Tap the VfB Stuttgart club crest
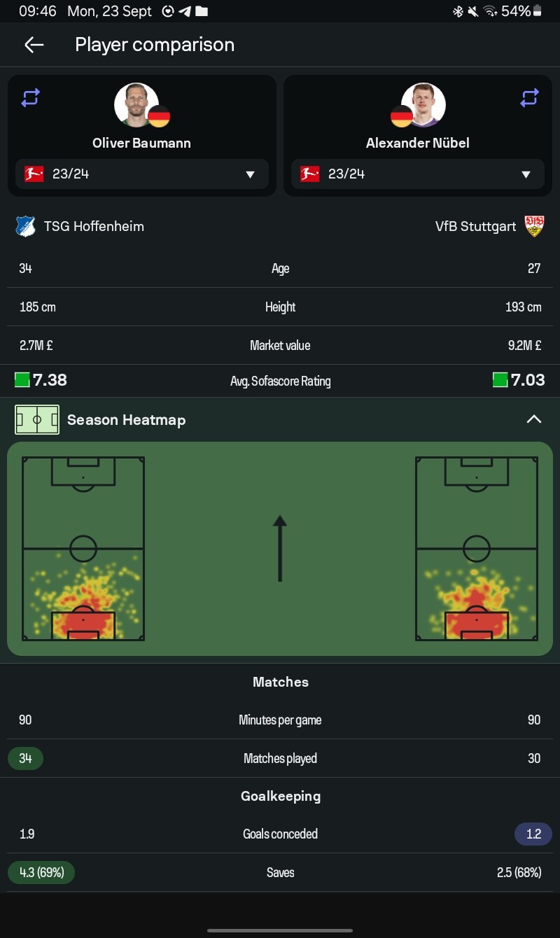Image resolution: width=560 pixels, height=938 pixels. 535,226
